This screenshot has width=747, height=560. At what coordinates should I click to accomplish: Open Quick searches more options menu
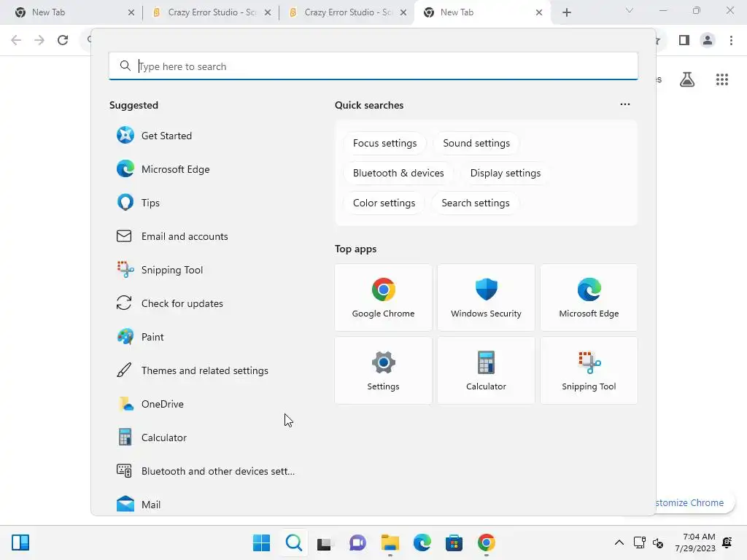coord(625,104)
